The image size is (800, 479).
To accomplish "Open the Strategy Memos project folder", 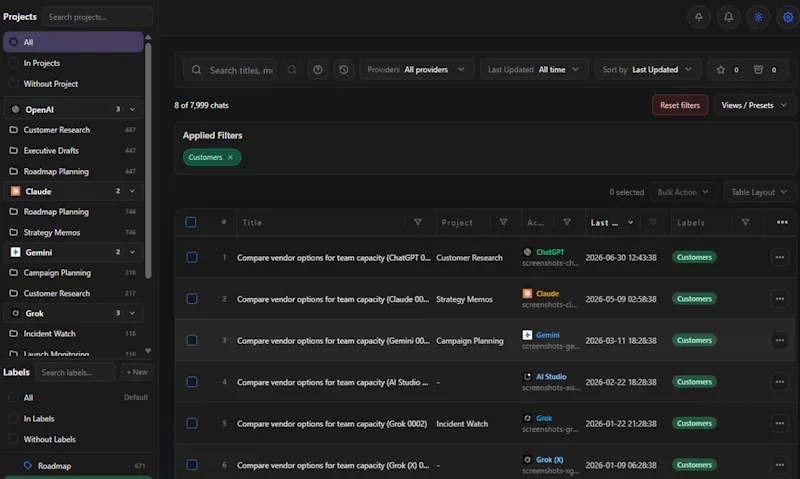I will coord(73,233).
